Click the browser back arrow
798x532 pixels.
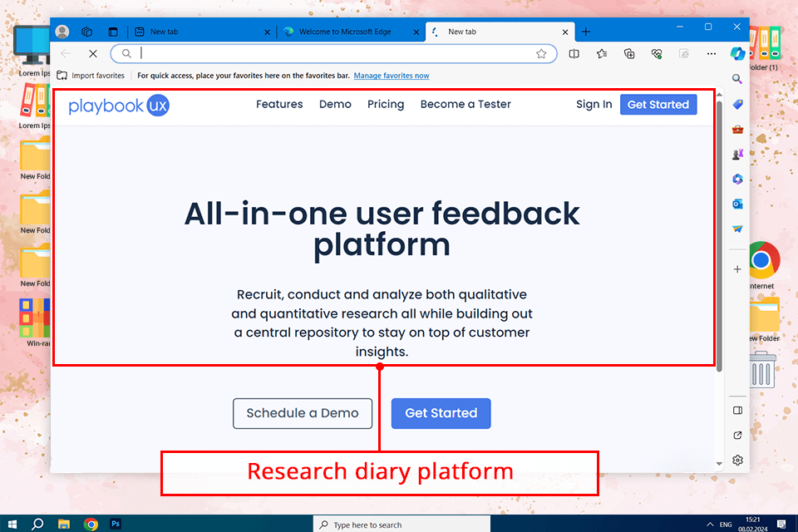coord(66,53)
